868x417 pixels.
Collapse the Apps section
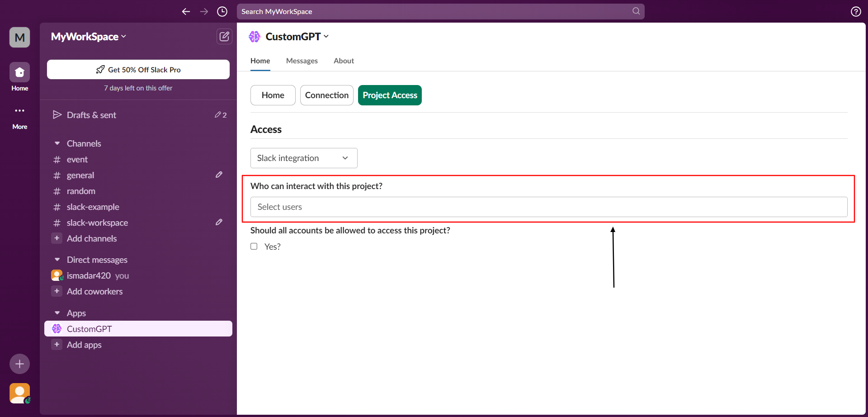pyautogui.click(x=57, y=313)
